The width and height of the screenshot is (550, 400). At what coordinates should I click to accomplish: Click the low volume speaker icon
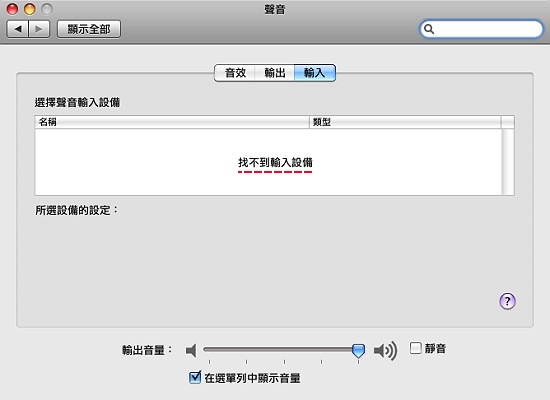pyautogui.click(x=191, y=350)
